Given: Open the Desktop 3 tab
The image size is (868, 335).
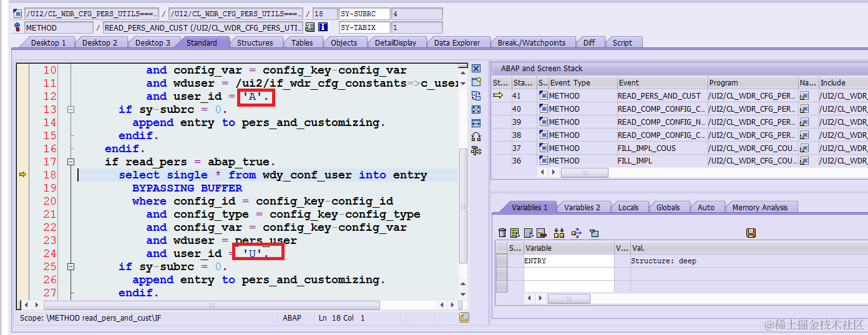Looking at the screenshot, I should pyautogui.click(x=153, y=42).
